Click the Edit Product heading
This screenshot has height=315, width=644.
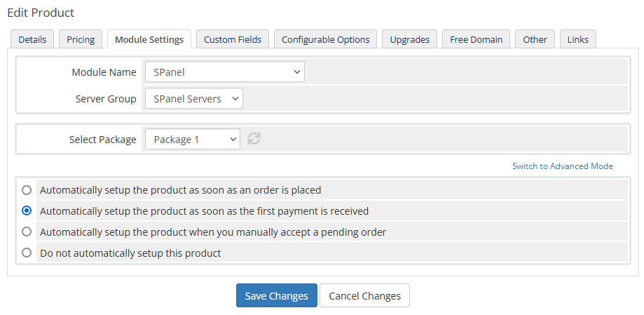41,13
